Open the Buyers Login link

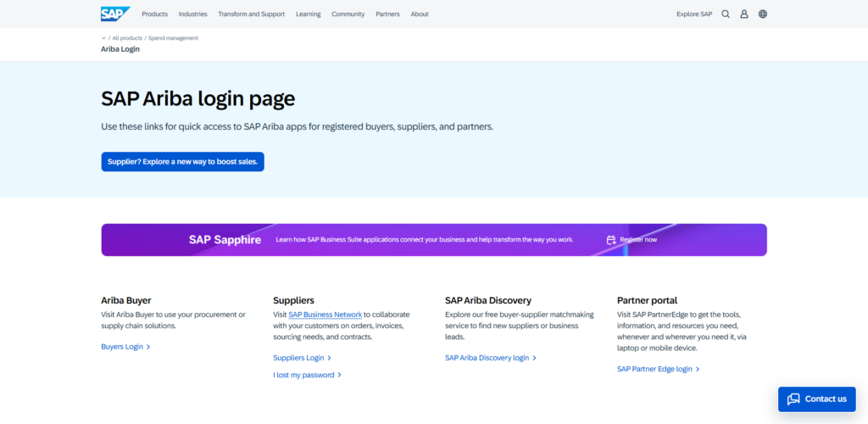click(x=122, y=347)
